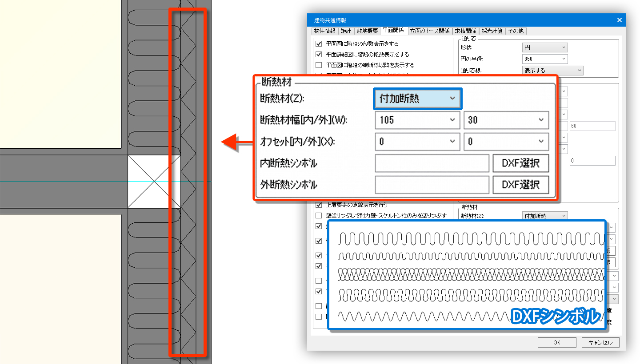Open the highlighted enlarged 付加断熱 dropdown
Viewport: 640px width, 364px height.
pyautogui.click(x=417, y=99)
